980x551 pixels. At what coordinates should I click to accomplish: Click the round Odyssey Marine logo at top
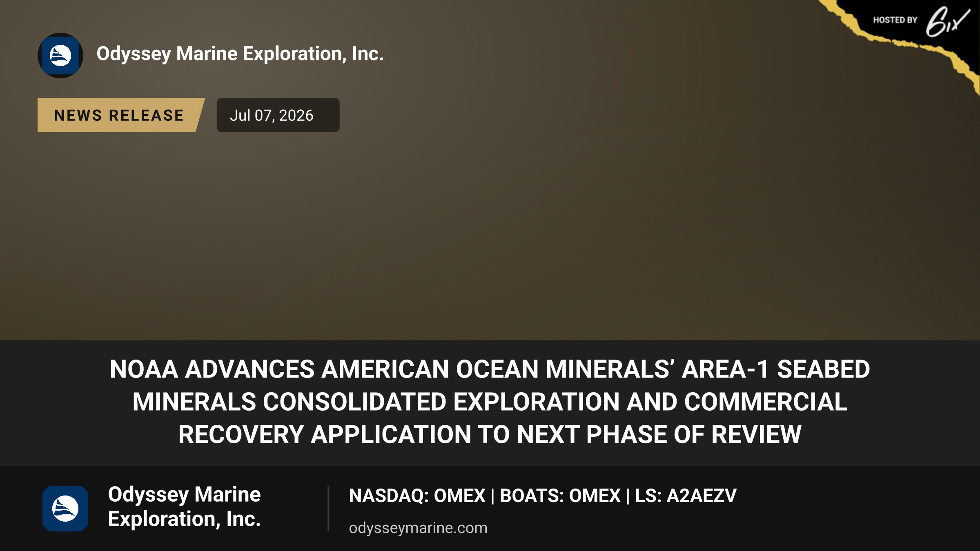[60, 56]
